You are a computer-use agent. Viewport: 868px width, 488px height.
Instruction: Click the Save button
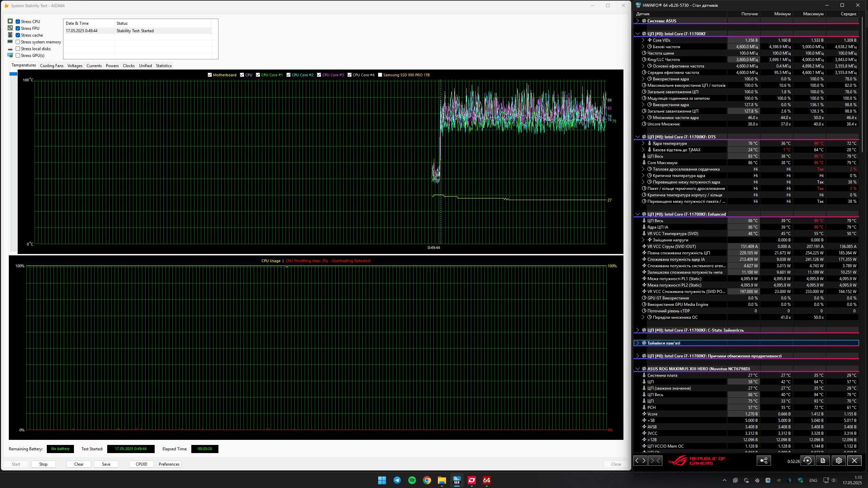tap(106, 464)
